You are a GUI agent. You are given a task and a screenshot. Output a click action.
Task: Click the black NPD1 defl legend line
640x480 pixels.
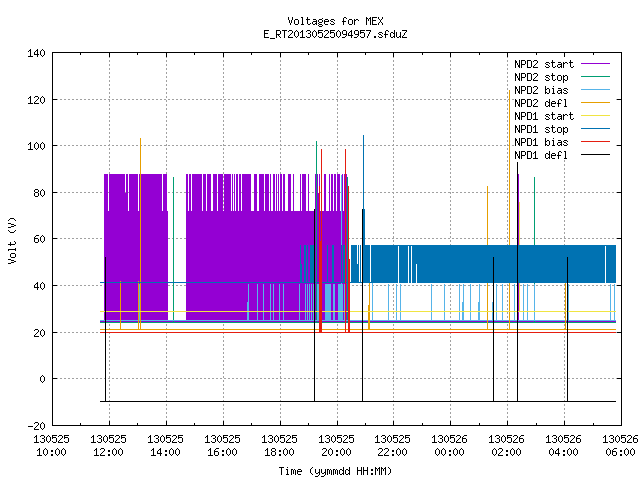pyautogui.click(x=595, y=155)
